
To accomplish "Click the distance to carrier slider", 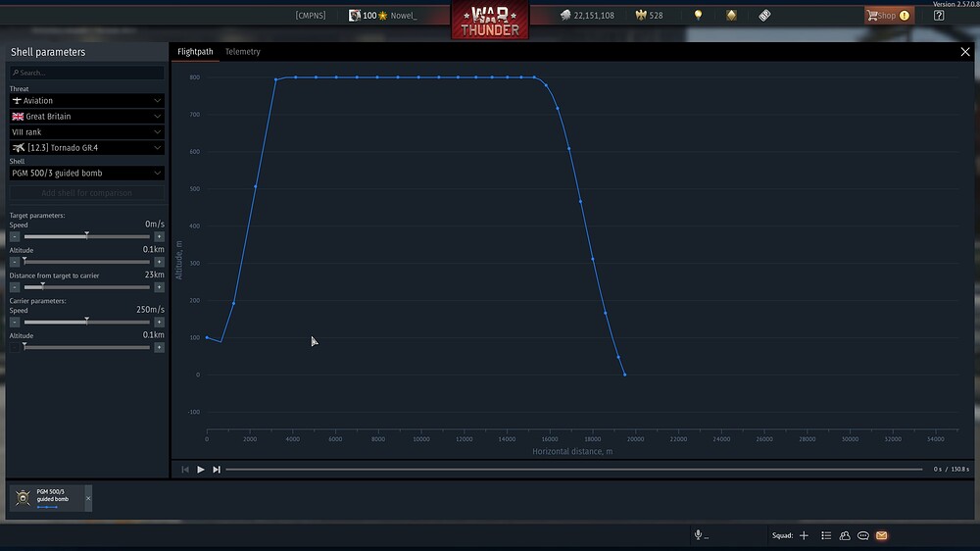I will (x=87, y=287).
